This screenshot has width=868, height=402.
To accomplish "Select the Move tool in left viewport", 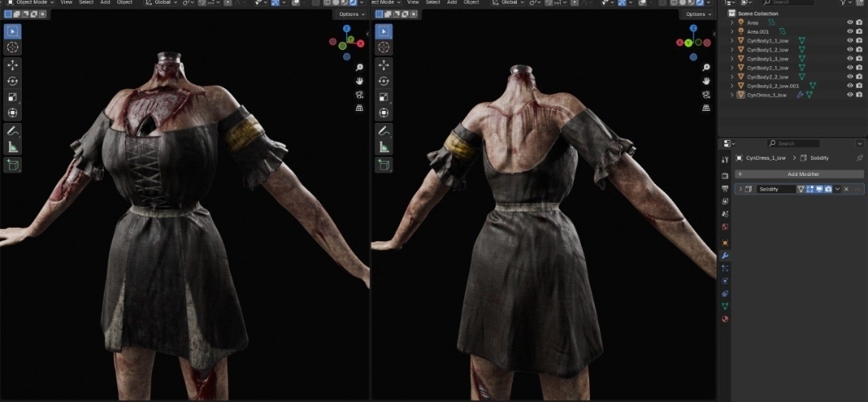I will point(13,65).
